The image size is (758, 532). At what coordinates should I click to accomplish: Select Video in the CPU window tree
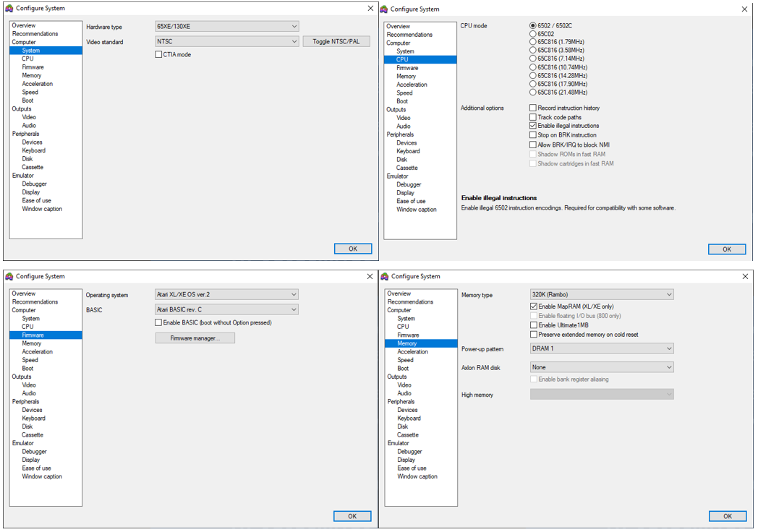(404, 118)
